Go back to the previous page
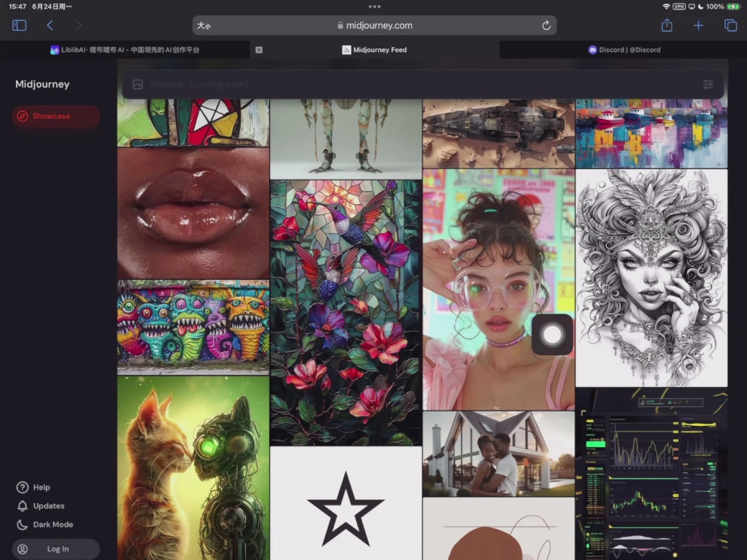Viewport: 747px width, 560px height. click(x=50, y=26)
